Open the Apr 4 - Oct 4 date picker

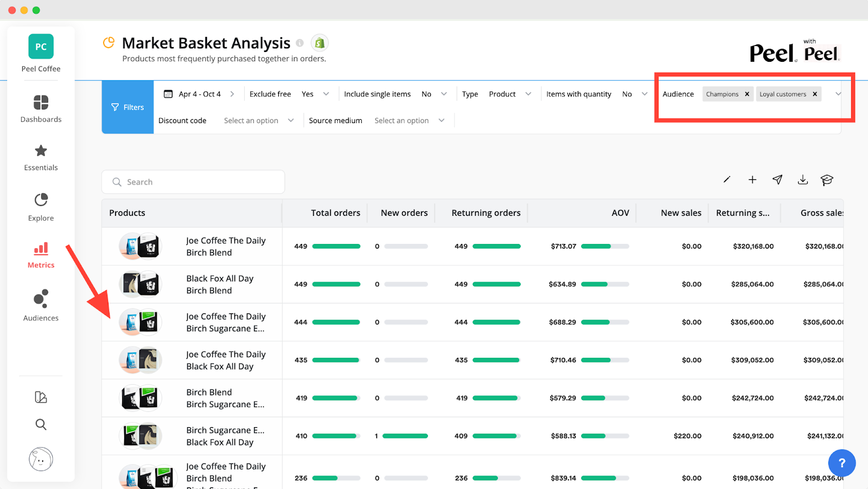pyautogui.click(x=200, y=94)
